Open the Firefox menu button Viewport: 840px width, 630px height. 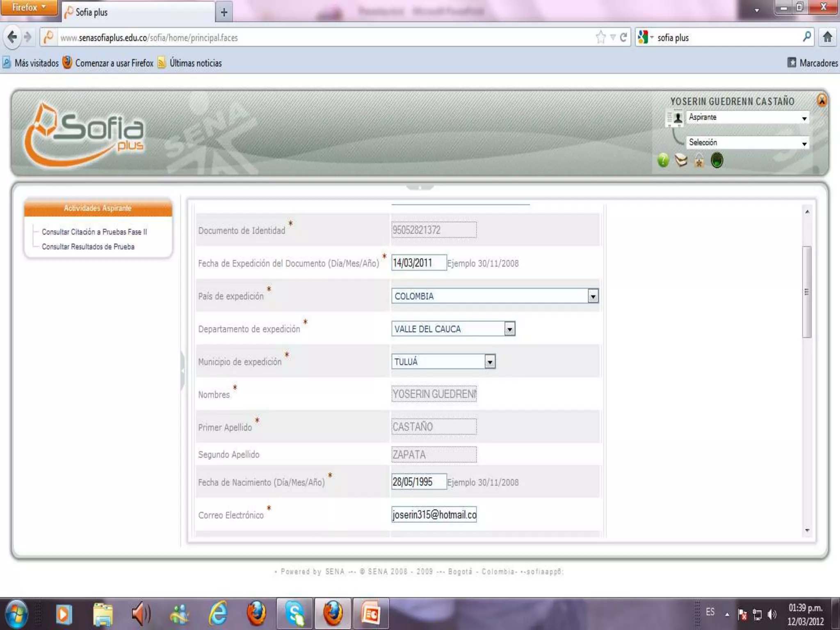[x=28, y=7]
